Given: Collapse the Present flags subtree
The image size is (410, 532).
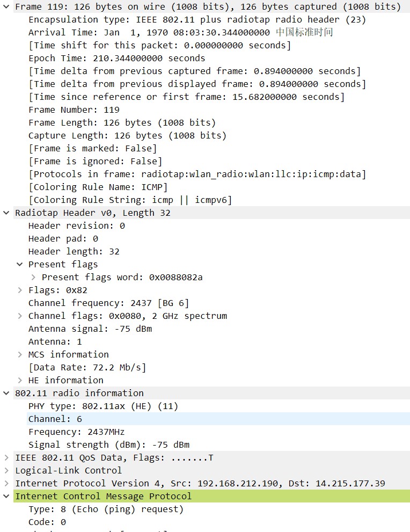Looking at the screenshot, I should [20, 265].
